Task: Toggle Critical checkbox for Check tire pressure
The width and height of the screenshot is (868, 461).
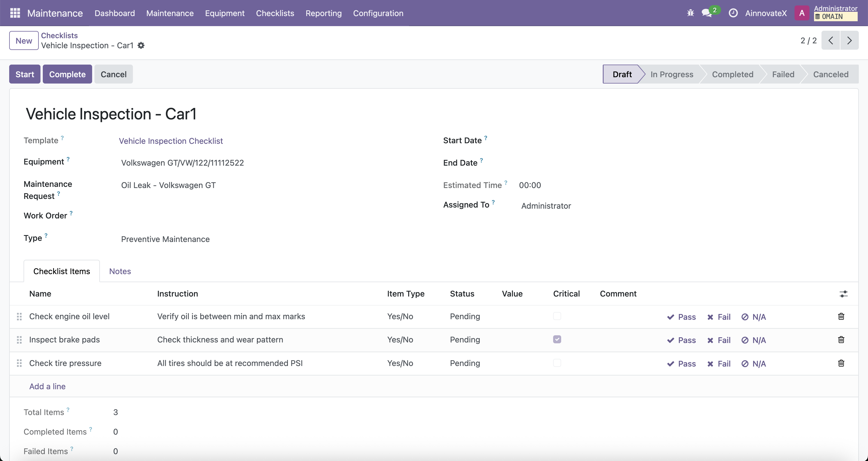Action: pyautogui.click(x=557, y=363)
